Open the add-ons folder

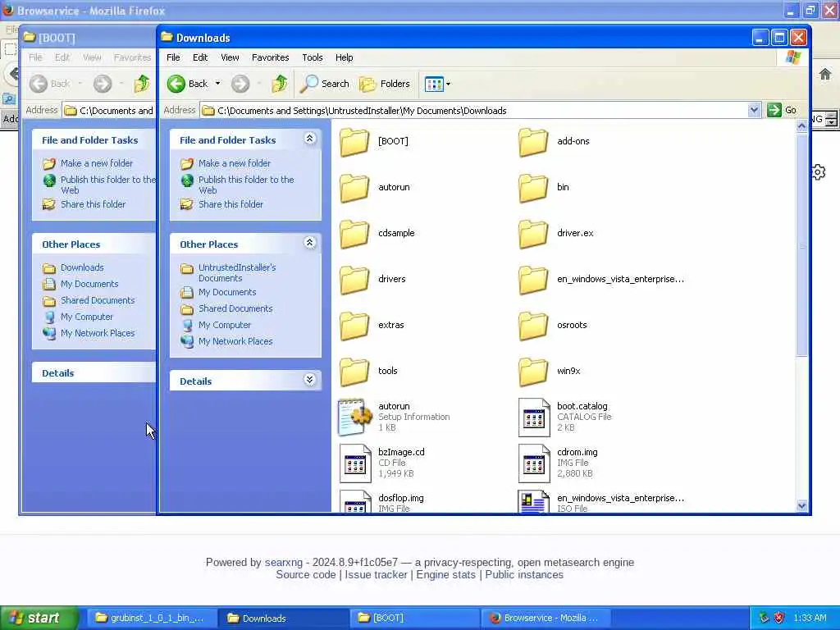point(554,141)
